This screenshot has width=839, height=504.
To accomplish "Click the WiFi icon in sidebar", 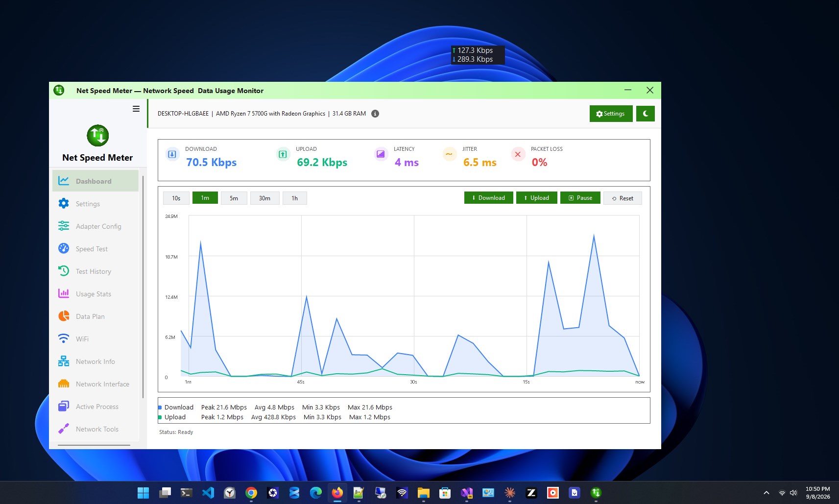I will click(64, 339).
